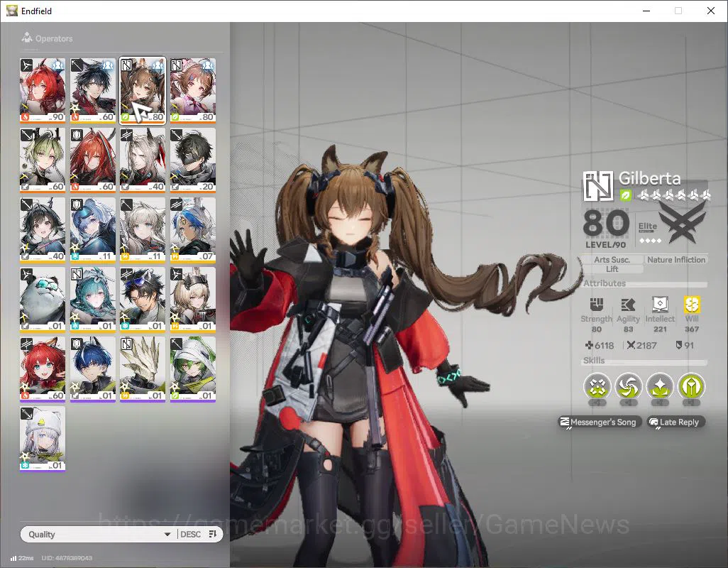The width and height of the screenshot is (728, 568).
Task: Click the Nature Infliction tag
Action: click(676, 260)
